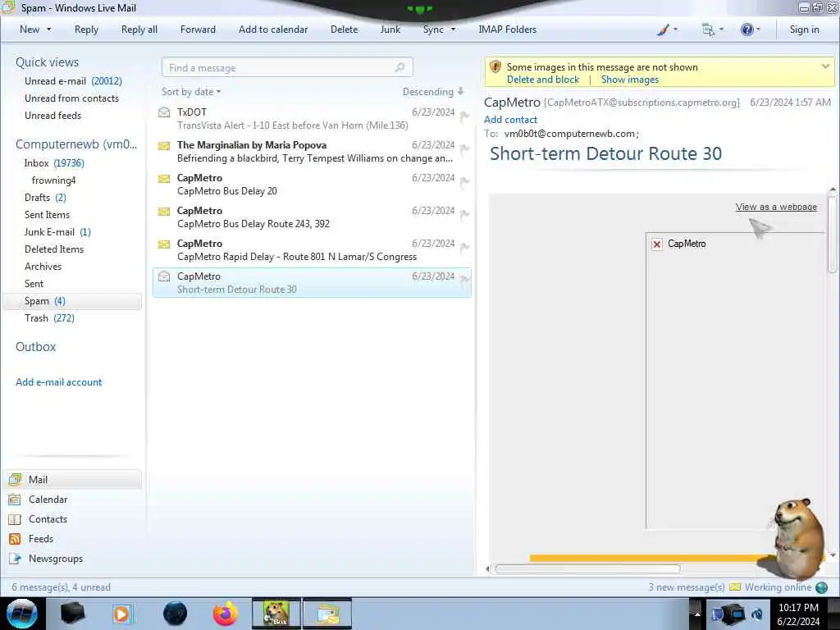The height and width of the screenshot is (630, 840).
Task: Open the Inbox folder
Action: (x=54, y=163)
